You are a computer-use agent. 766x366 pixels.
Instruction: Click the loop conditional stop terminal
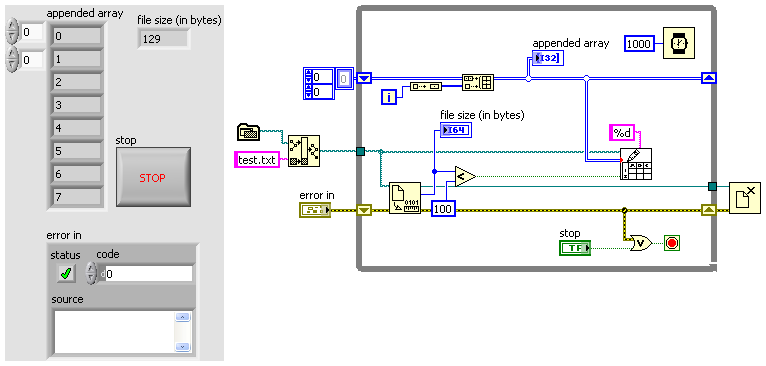[672, 243]
